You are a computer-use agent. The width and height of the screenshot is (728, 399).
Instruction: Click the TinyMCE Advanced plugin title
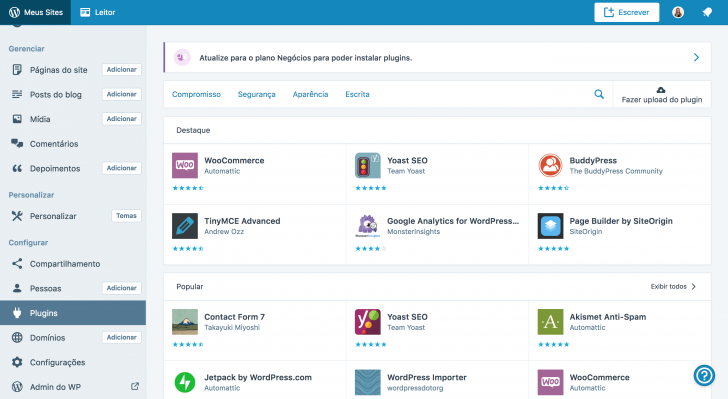242,221
